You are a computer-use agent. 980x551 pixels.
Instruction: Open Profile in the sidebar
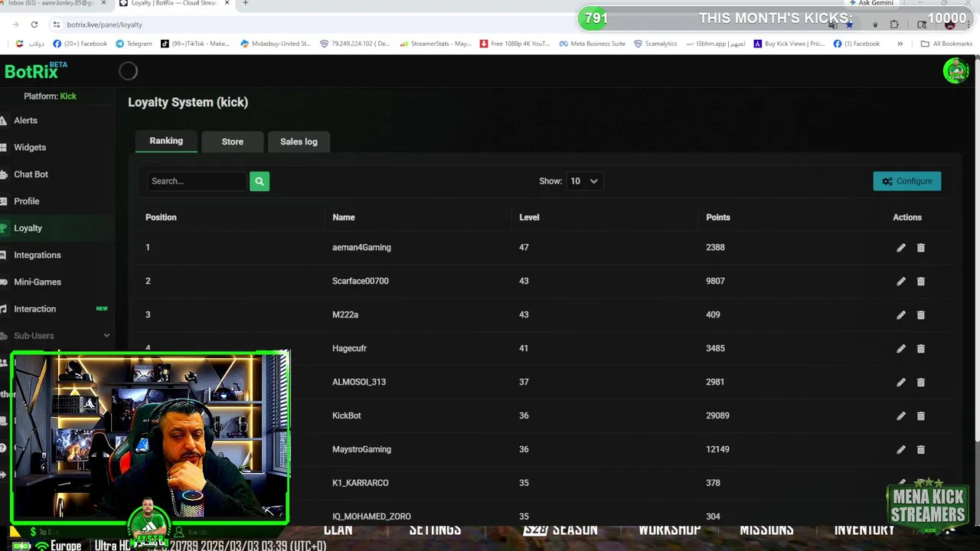coord(57,201)
